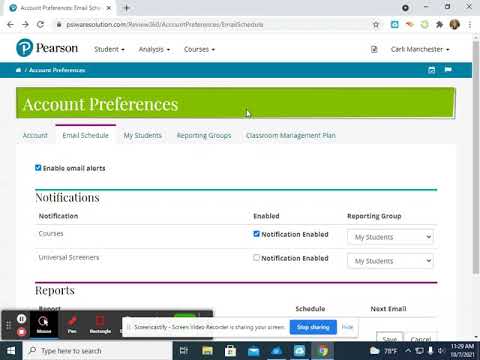Viewport: 480px width, 360px height.
Task: Open a new browser tab
Action: tap(126, 8)
